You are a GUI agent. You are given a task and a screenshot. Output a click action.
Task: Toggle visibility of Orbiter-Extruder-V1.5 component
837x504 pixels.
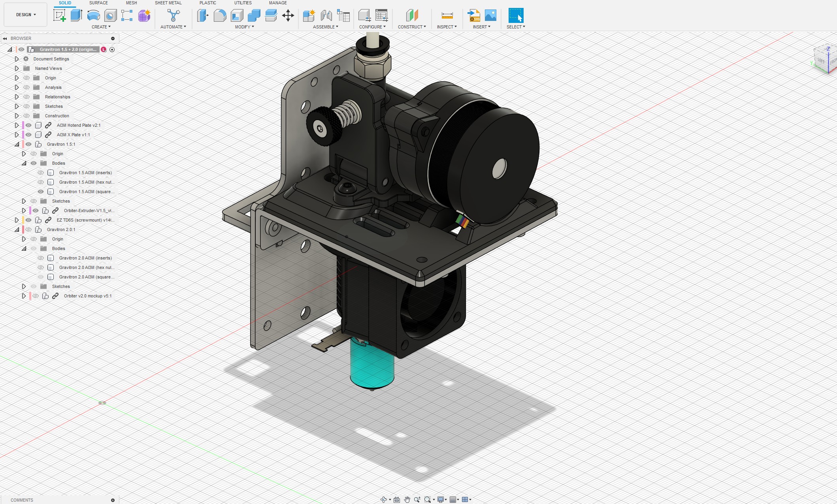click(x=36, y=211)
